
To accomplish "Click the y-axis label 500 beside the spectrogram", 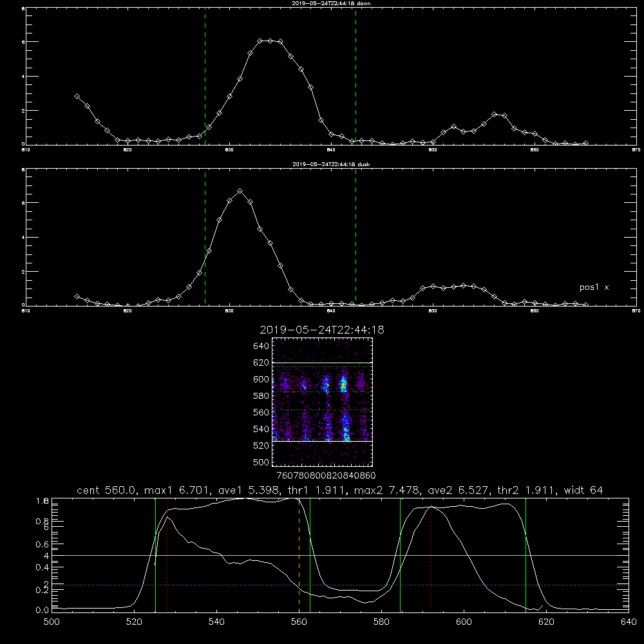I will [x=261, y=462].
